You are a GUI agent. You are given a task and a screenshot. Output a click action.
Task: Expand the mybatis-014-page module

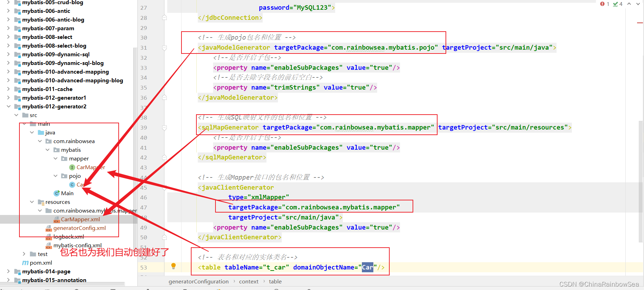coord(8,272)
